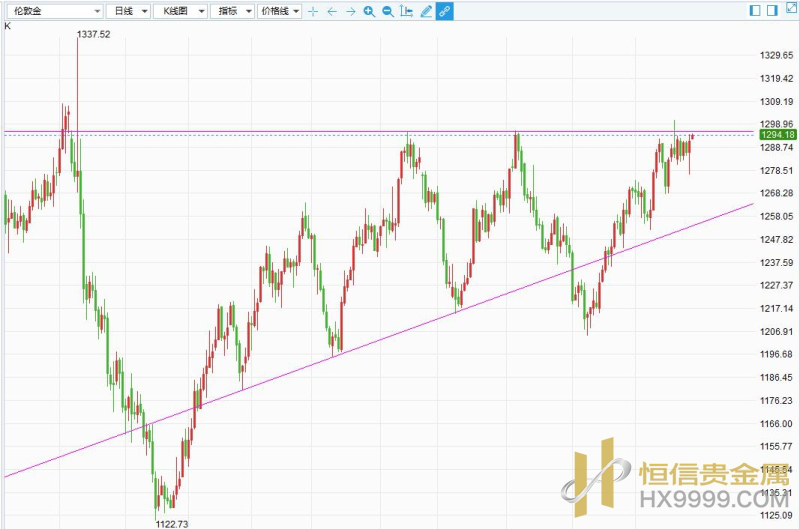Open the 指标 indicators menu
Screen dimensions: 800x529
coord(234,11)
